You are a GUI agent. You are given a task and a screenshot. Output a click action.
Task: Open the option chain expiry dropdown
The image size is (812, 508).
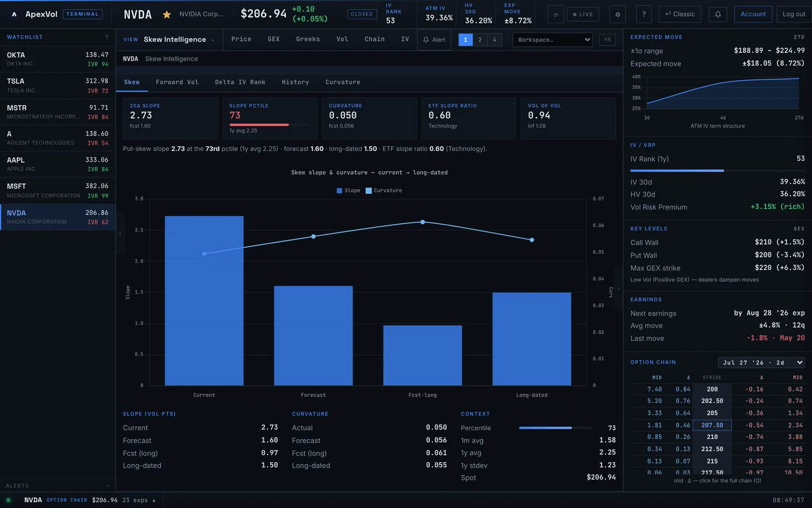pos(762,362)
